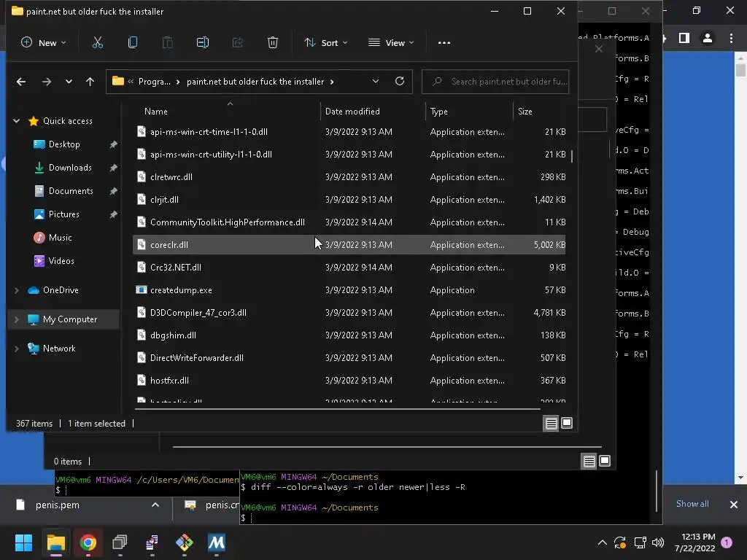The height and width of the screenshot is (560, 747).
Task: Refresh the folder listing
Action: [x=400, y=82]
